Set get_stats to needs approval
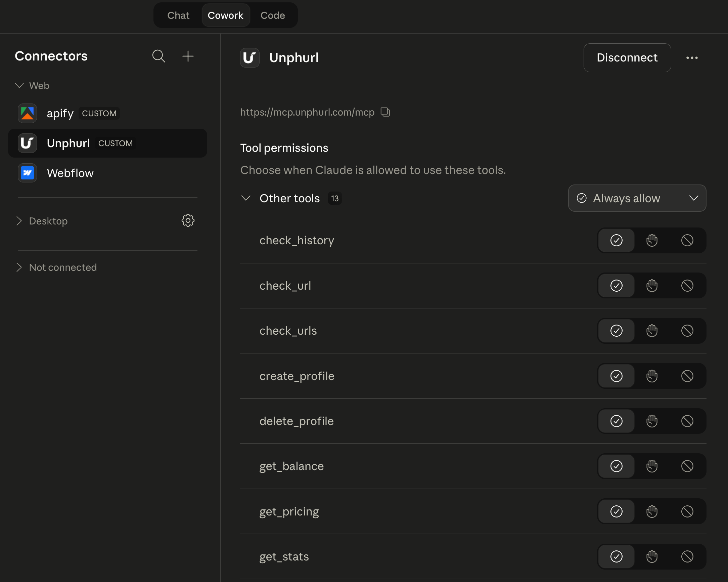Viewport: 728px width, 582px height. [652, 556]
